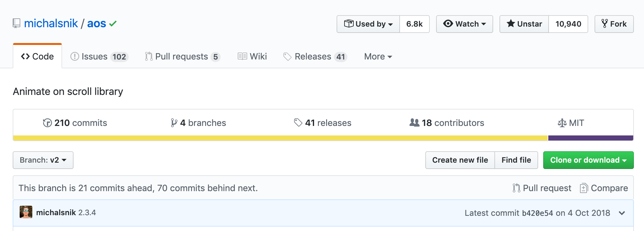Screen dimensions: 644x231
Task: Switch to the Wiki tab
Action: (252, 57)
